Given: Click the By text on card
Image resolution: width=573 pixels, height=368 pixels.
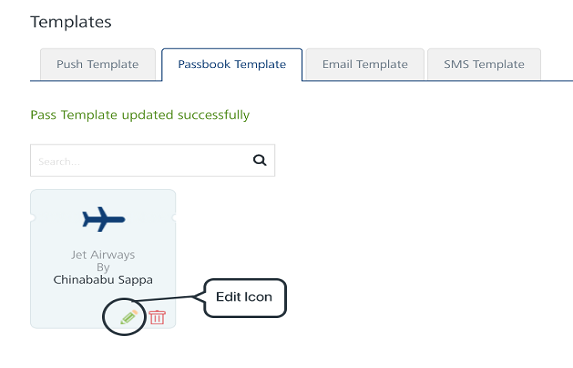Looking at the screenshot, I should [x=103, y=268].
